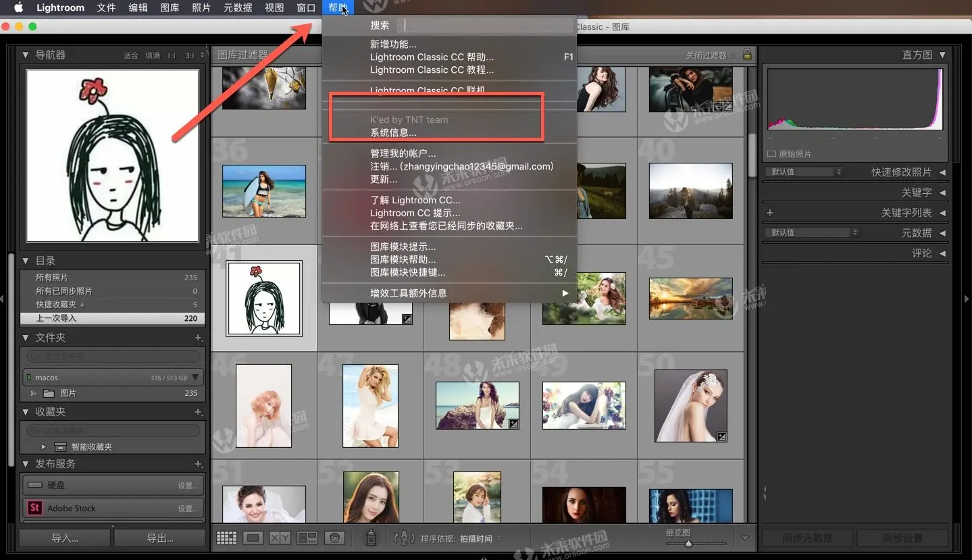Expand the 关键字 panel
Viewport: 972px width, 560px height.
[942, 193]
